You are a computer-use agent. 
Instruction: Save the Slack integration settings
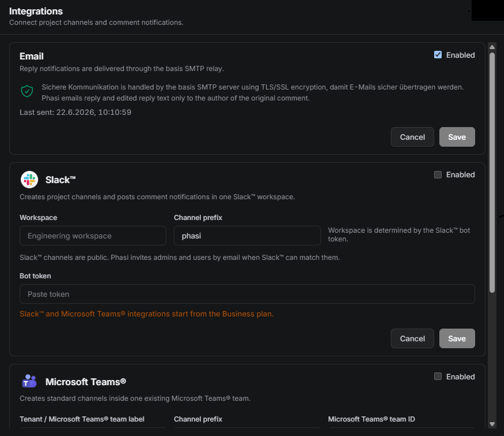point(457,338)
